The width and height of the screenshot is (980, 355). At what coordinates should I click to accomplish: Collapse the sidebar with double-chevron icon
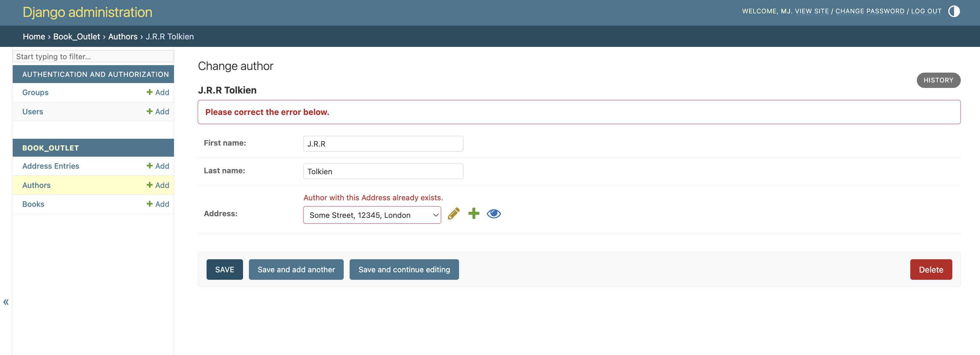6,302
